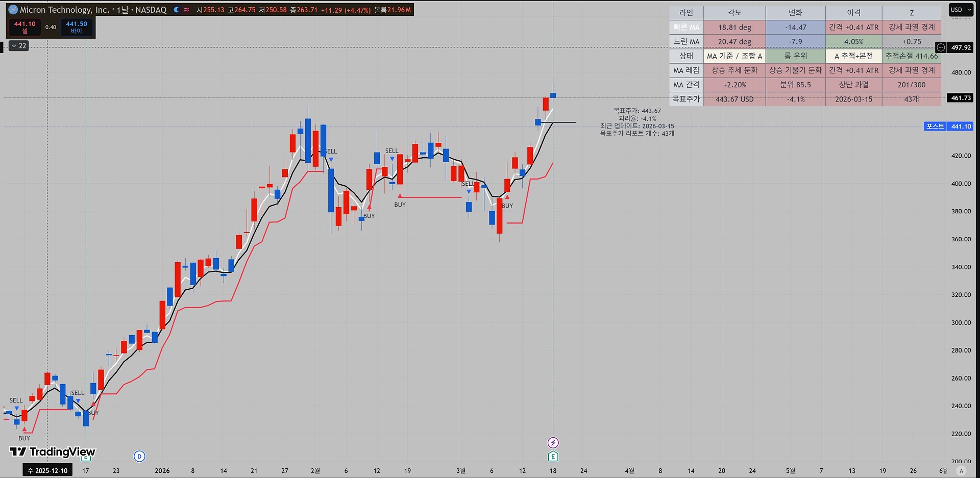Click the 상승 기울기 둔화 cell
This screenshot has height=478, width=980.
point(796,70)
